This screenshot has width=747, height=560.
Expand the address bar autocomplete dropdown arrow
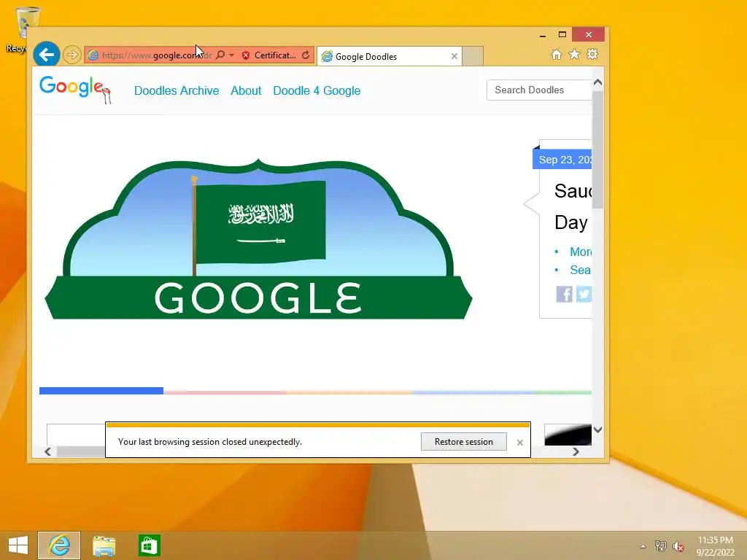[x=231, y=55]
